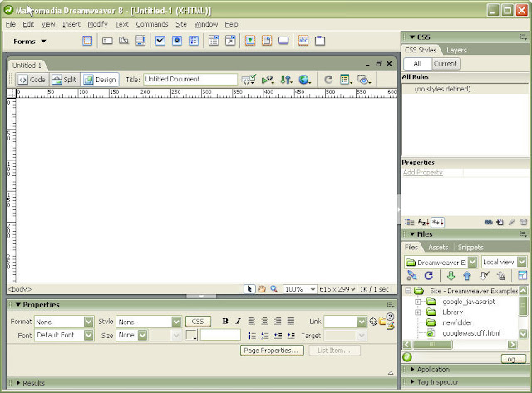Insert a Fieldset form object
This screenshot has height=393, width=532.
coord(320,41)
